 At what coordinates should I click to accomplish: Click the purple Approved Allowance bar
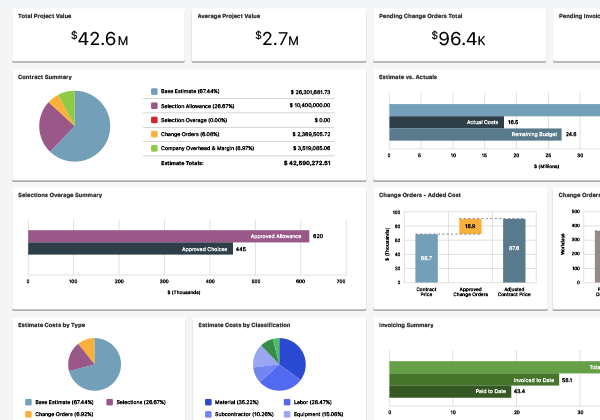[x=168, y=236]
